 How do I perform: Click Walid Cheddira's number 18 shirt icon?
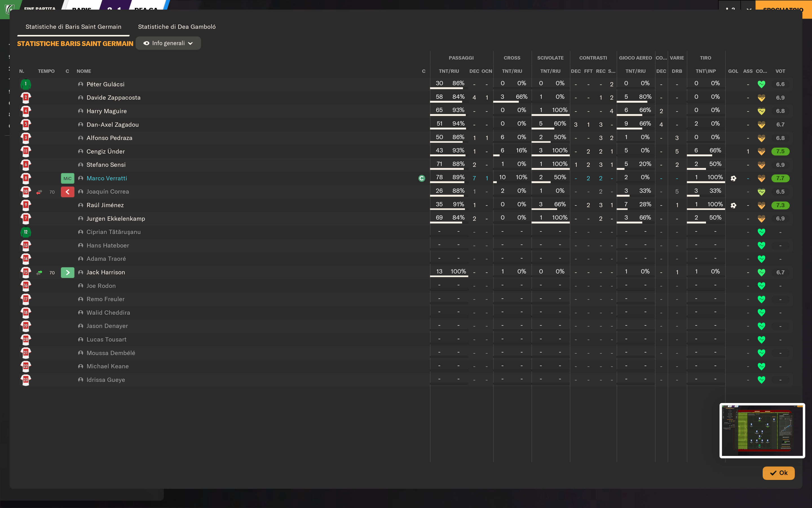[x=26, y=312]
